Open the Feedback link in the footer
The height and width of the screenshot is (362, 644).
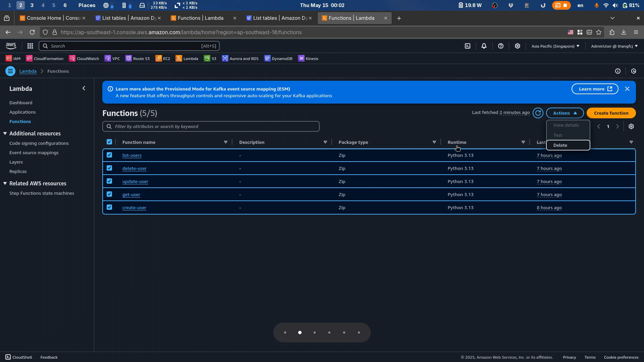tap(49, 357)
